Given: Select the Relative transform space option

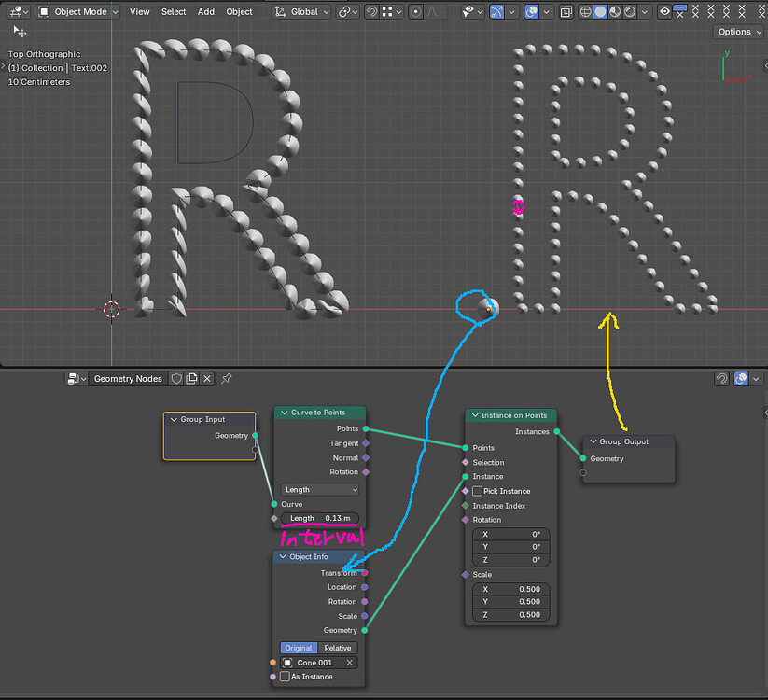Looking at the screenshot, I should [338, 648].
